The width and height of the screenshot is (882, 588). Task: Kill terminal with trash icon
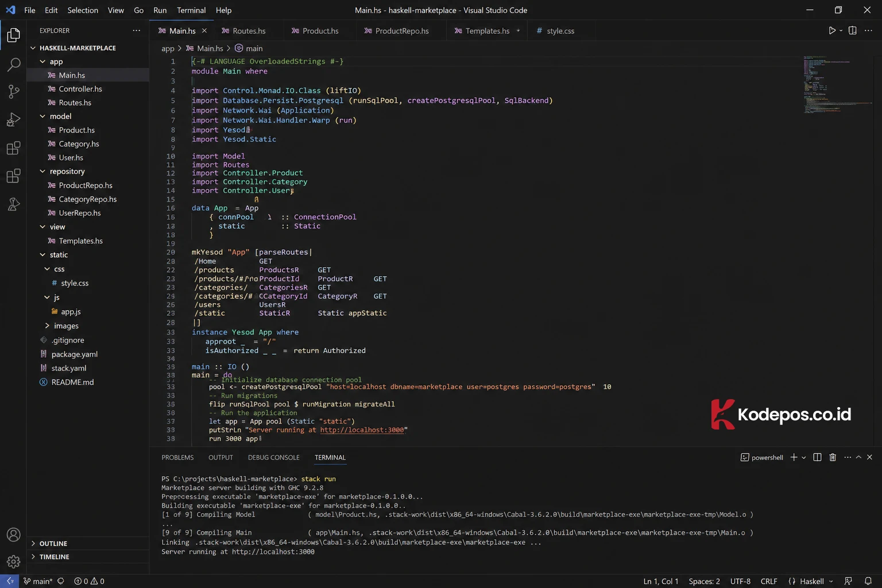coord(833,457)
